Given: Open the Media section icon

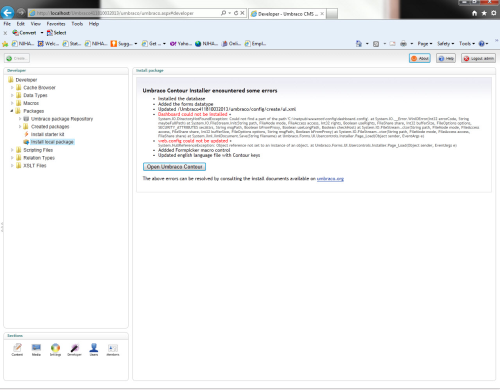Looking at the screenshot, I should (x=36, y=348).
